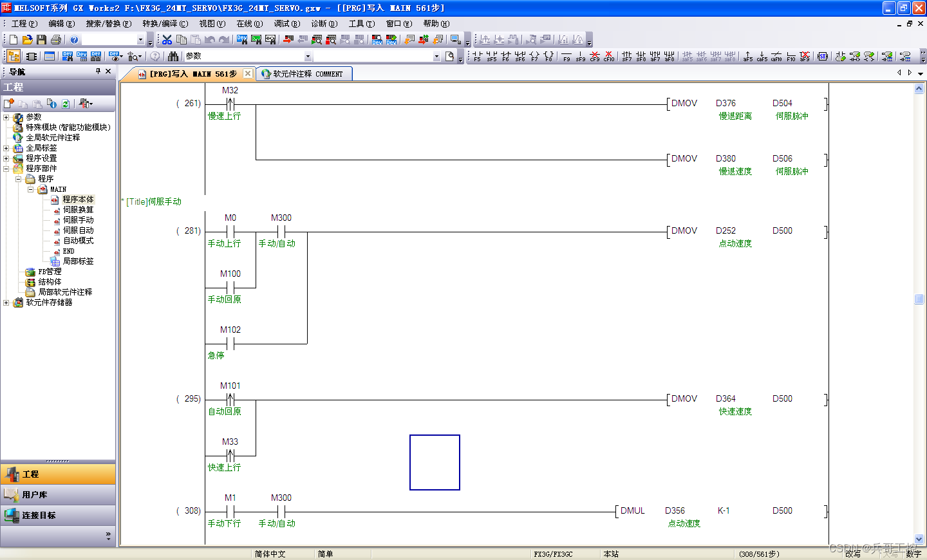Delete vertical line with cF10 icon

pos(609,57)
